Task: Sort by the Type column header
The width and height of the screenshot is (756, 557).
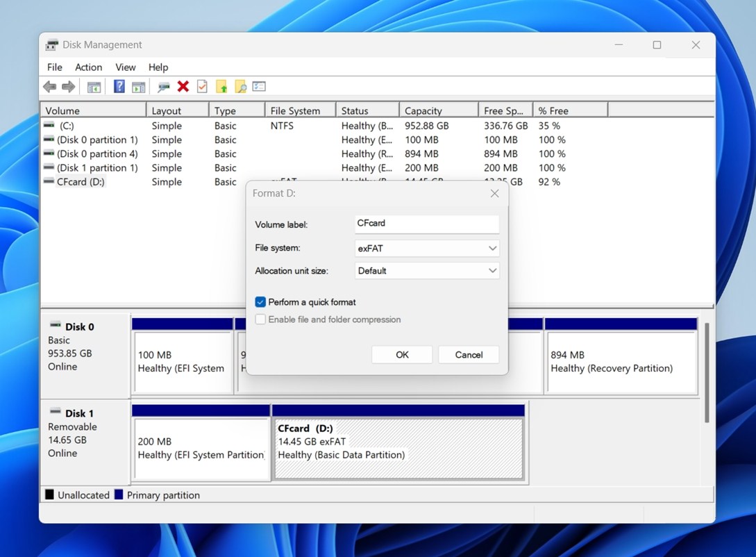Action: pos(237,110)
